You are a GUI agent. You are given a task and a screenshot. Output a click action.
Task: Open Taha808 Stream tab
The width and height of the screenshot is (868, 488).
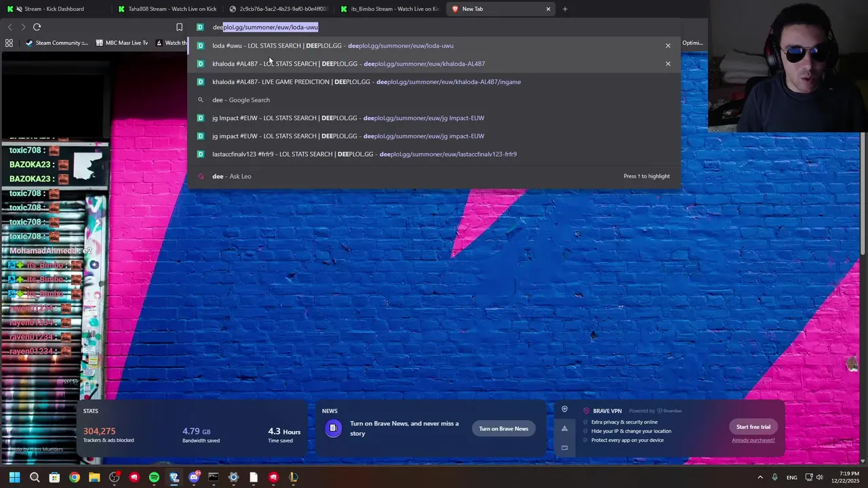tap(167, 9)
